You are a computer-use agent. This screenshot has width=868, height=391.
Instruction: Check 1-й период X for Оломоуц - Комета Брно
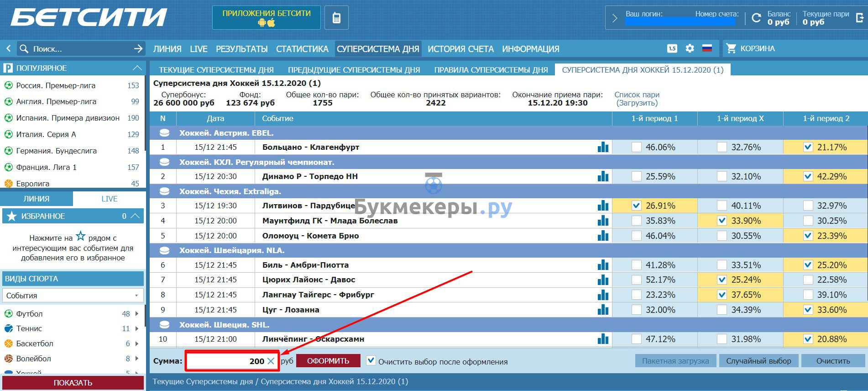(722, 236)
